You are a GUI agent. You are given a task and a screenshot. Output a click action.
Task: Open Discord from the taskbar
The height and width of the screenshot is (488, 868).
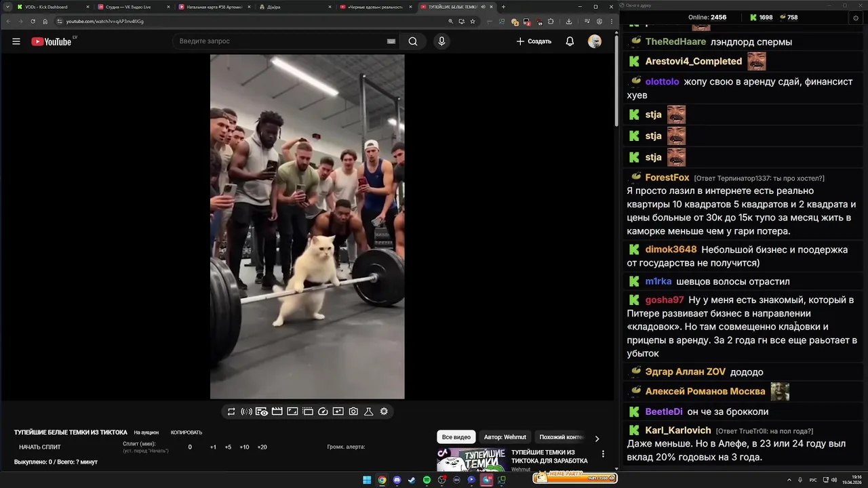pyautogui.click(x=397, y=480)
